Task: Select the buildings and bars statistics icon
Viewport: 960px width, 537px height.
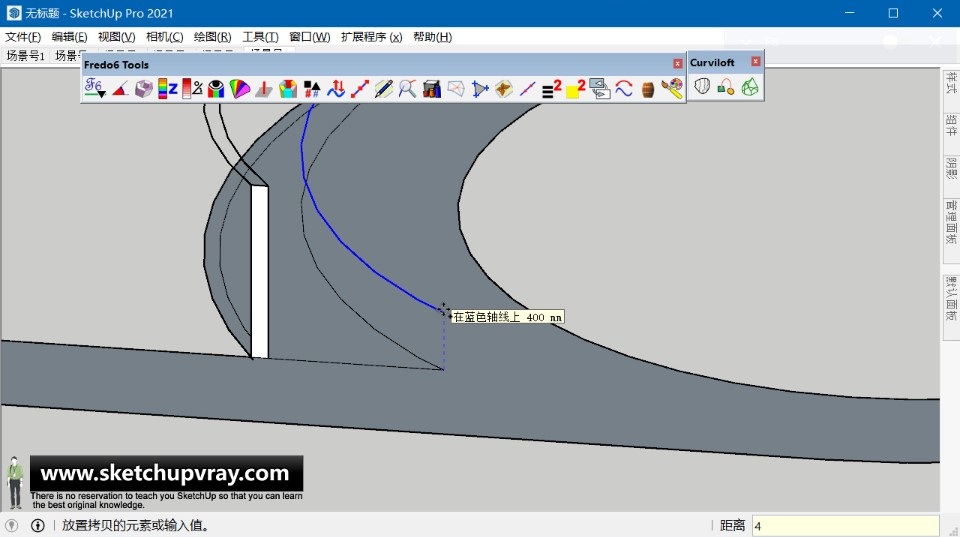Action: (432, 89)
